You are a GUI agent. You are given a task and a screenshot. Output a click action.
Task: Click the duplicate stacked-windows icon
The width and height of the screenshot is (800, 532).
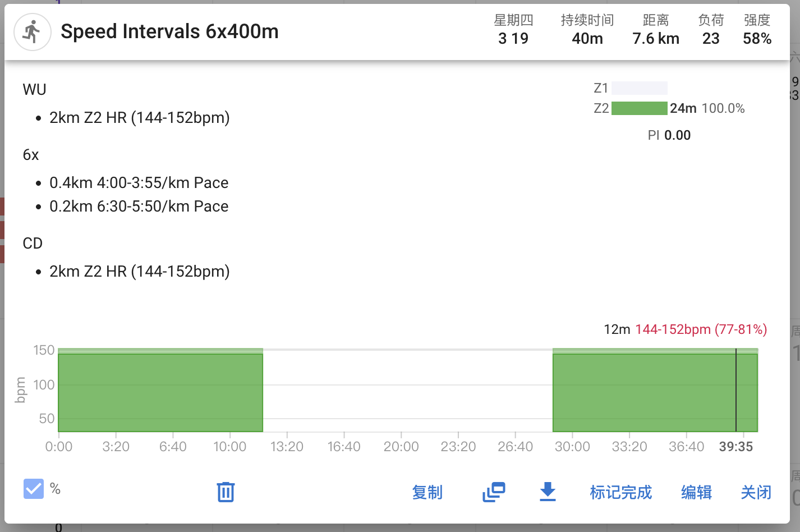[494, 492]
